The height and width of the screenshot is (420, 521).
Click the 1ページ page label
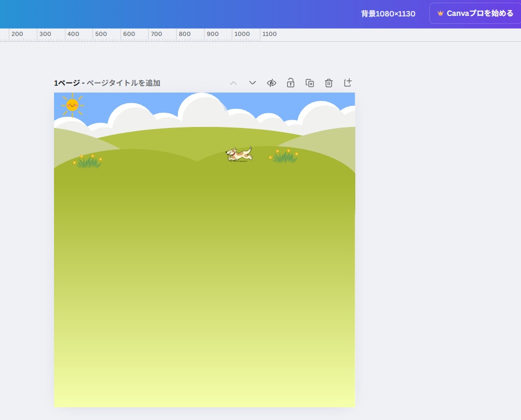pyautogui.click(x=66, y=83)
